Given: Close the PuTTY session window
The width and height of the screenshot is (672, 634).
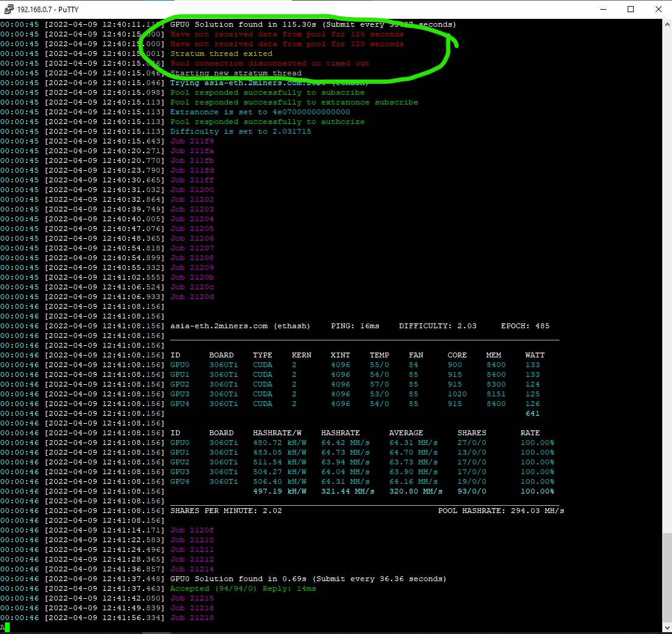Looking at the screenshot, I should click(658, 9).
